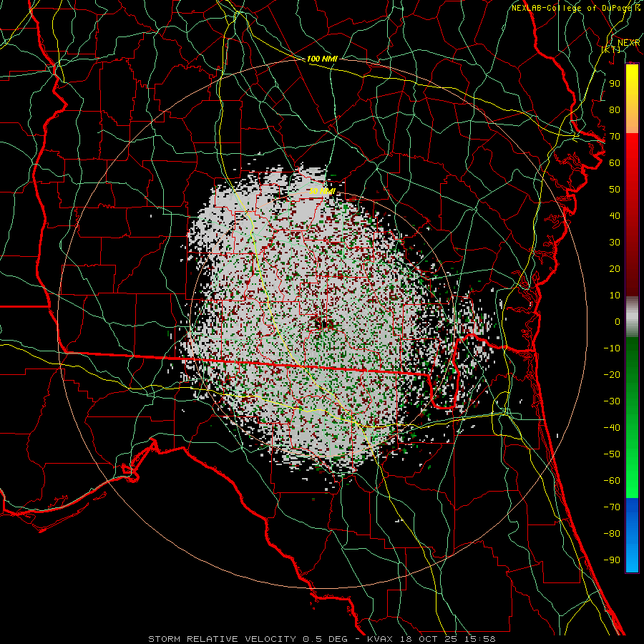Click the '100 NMI' range ring label
The image size is (644, 644).
pos(322,59)
